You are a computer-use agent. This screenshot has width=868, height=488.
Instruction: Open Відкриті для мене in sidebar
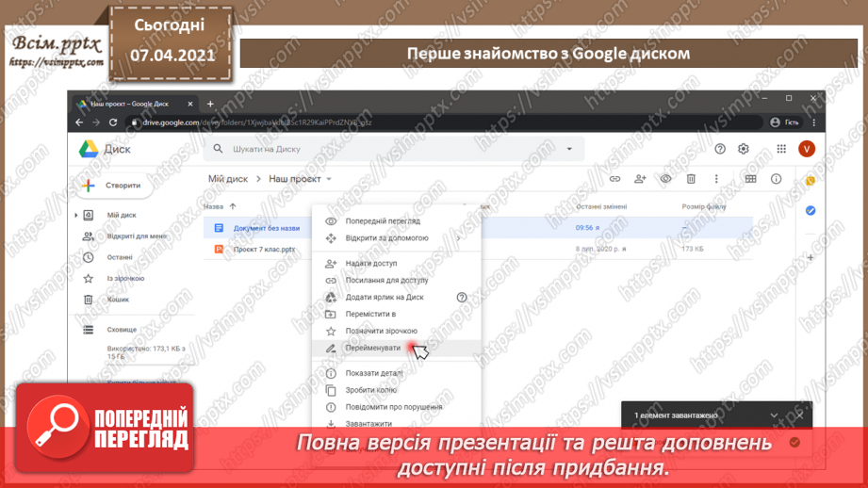(x=136, y=236)
